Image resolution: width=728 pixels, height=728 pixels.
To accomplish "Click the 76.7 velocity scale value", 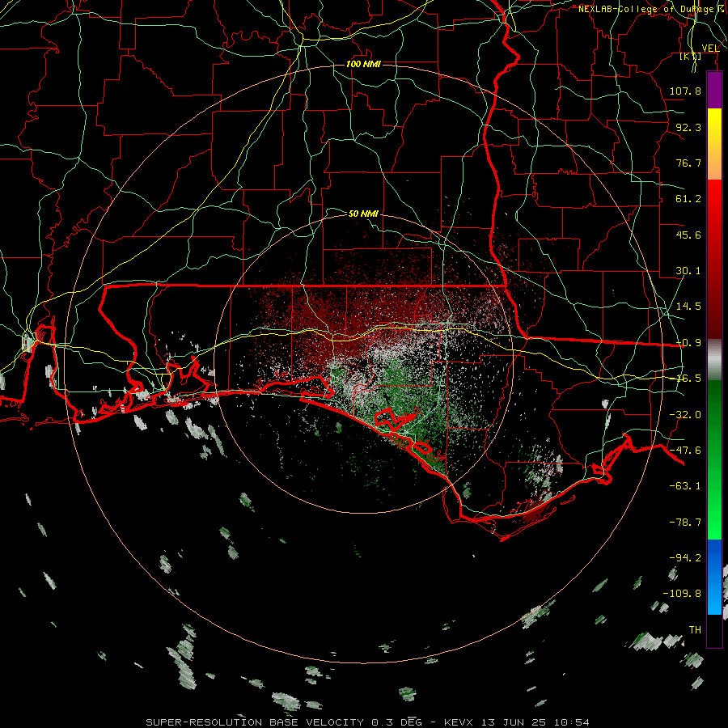I will 688,163.
